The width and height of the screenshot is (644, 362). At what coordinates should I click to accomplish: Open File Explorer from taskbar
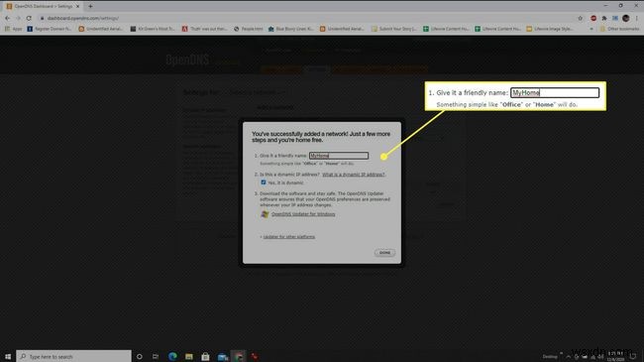tap(189, 356)
